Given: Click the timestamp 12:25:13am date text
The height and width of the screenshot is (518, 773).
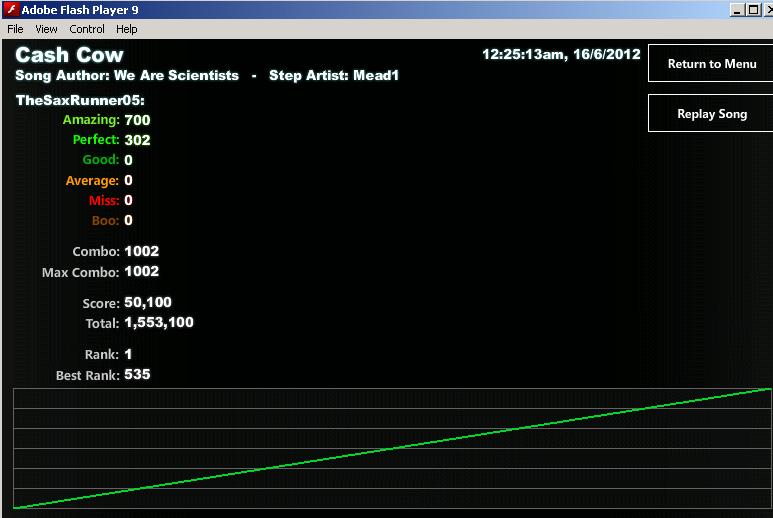Looking at the screenshot, I should (561, 54).
